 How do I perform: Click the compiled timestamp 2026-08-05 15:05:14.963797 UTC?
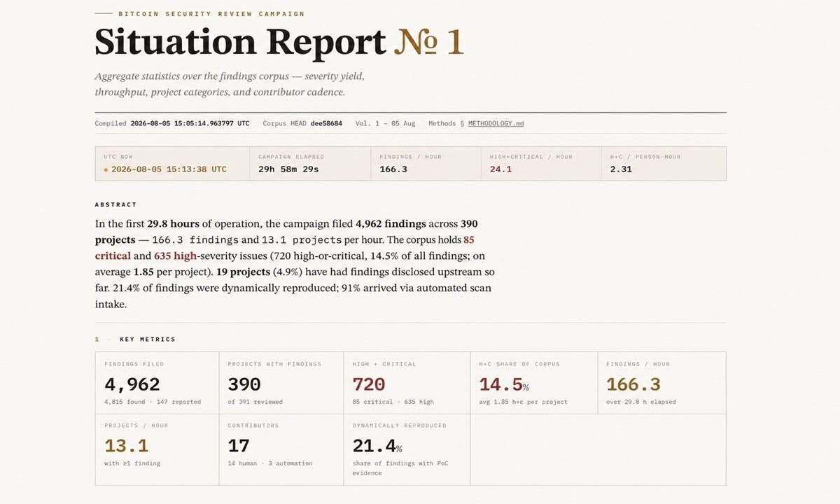point(190,123)
